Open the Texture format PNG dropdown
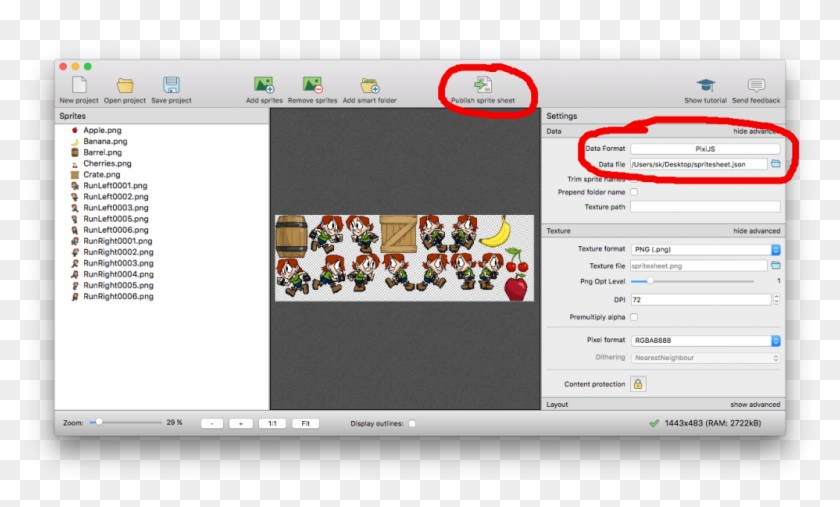This screenshot has width=840, height=507. 705,249
